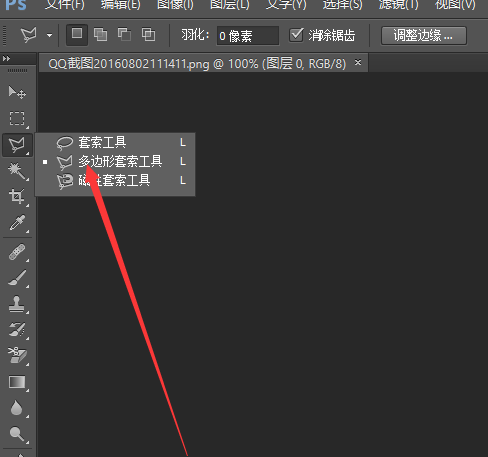Click the 羽化 feather input field
Screen dimensions: 488x457
(247, 36)
